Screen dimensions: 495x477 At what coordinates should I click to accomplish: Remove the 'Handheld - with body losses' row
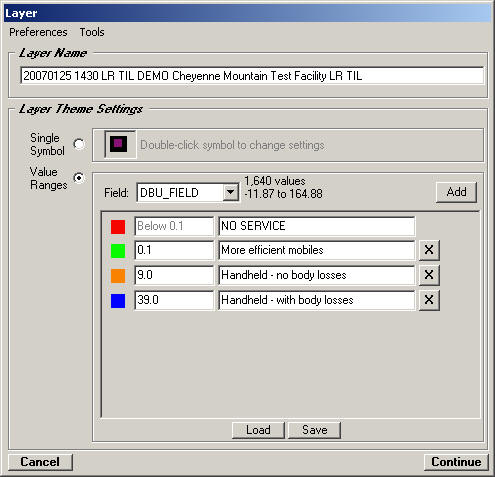coord(429,300)
